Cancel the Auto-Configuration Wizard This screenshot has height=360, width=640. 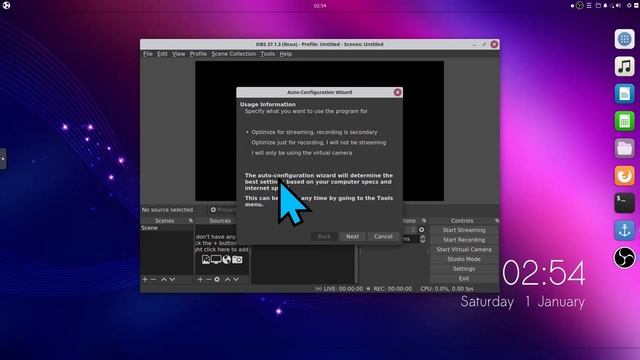click(x=383, y=236)
